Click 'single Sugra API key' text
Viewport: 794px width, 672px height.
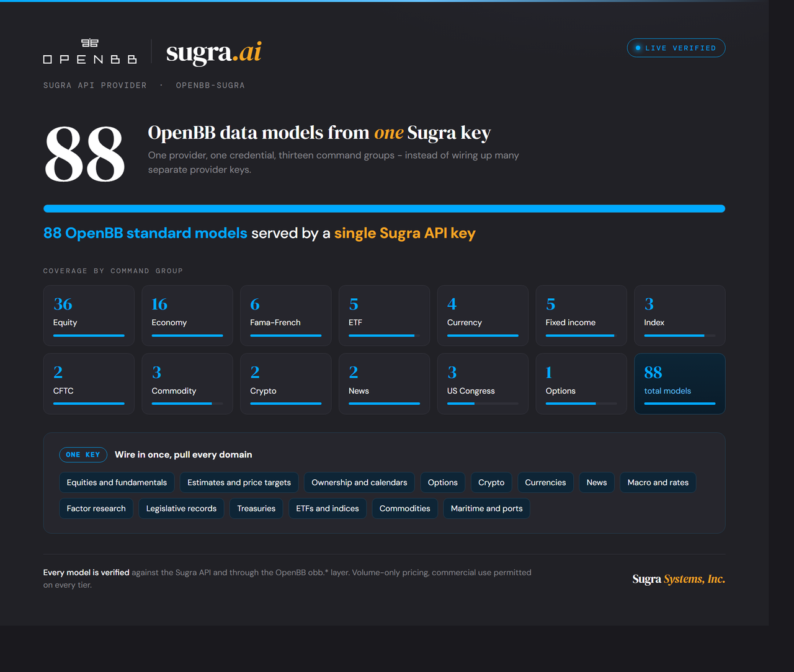(x=405, y=233)
